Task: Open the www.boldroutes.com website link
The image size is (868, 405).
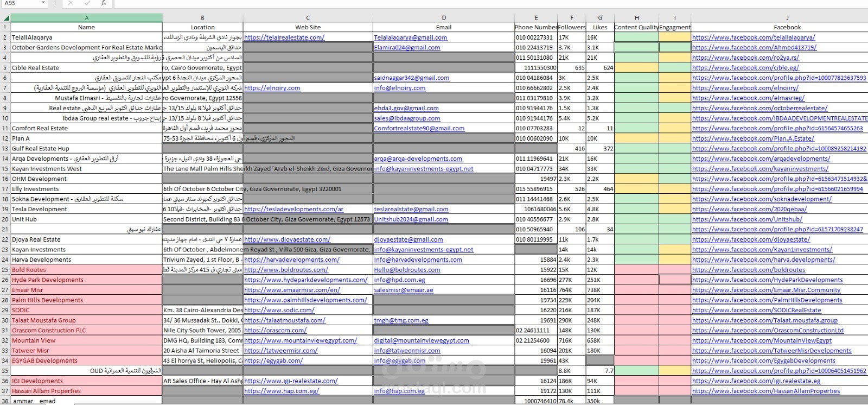Action: tap(286, 270)
